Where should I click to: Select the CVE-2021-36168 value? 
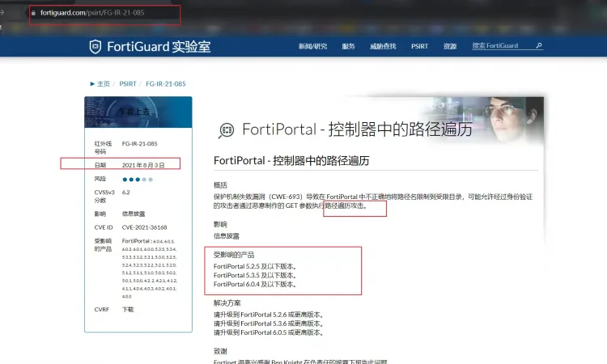pos(144,227)
